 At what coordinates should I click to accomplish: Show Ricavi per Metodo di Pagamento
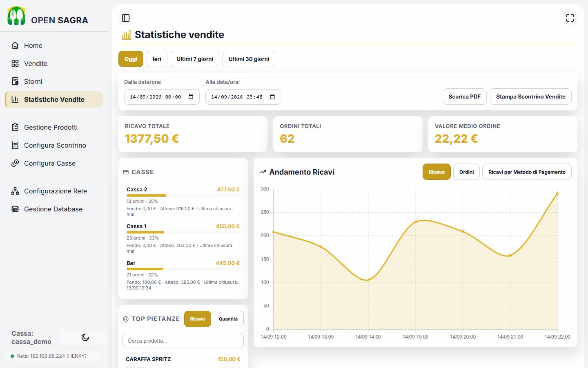[527, 172]
